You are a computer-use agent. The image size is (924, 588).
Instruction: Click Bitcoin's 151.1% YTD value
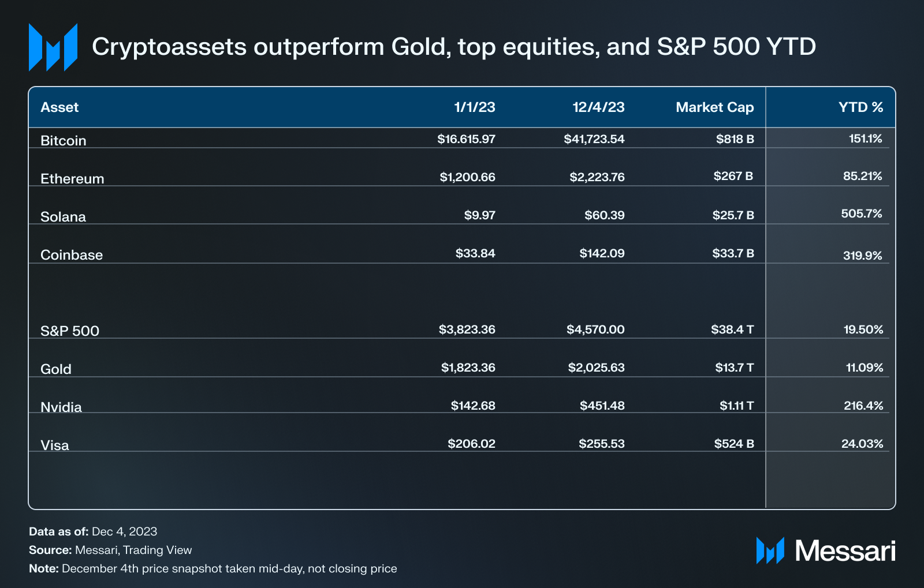coord(865,138)
